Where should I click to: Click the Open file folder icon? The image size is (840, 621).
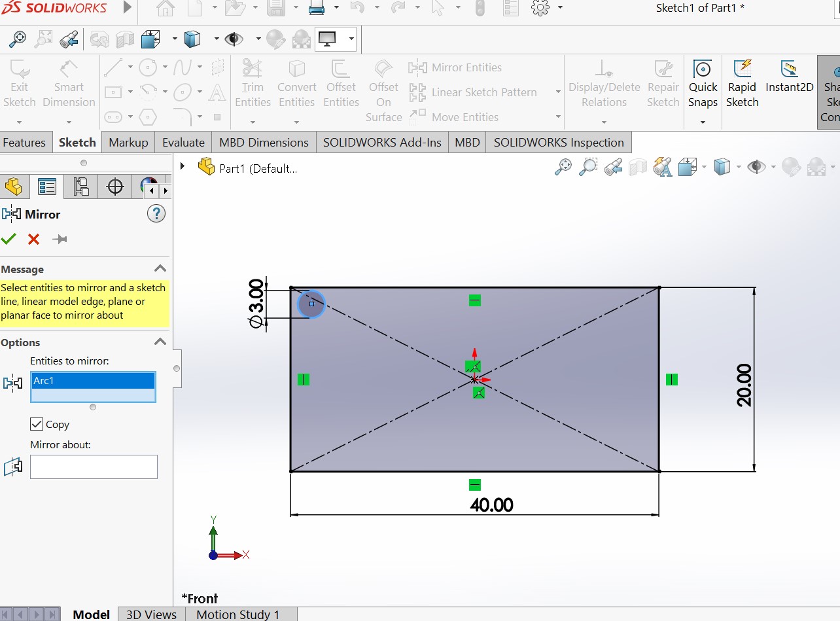[x=234, y=9]
